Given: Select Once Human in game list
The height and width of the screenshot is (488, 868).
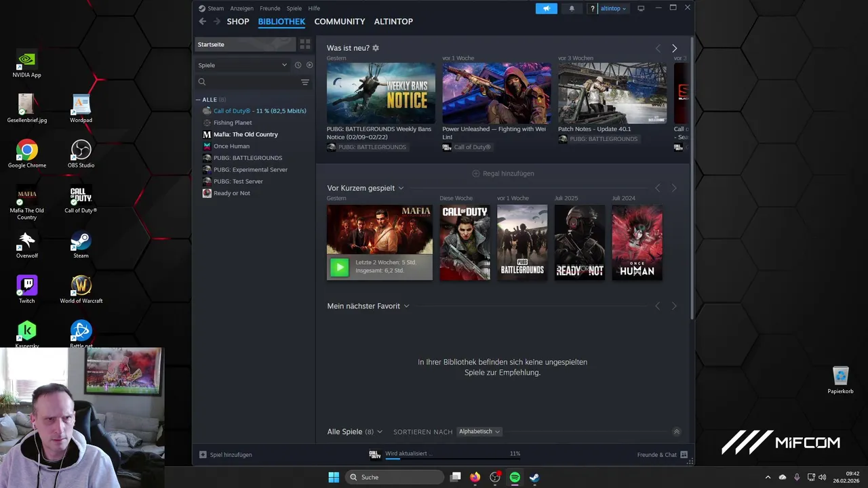Looking at the screenshot, I should (x=231, y=146).
